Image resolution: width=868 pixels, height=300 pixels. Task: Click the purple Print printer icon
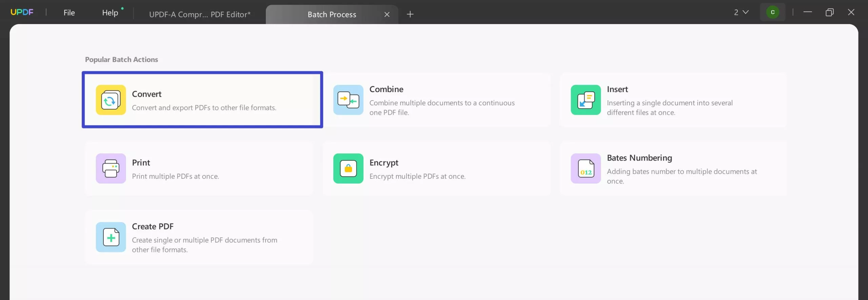(111, 168)
